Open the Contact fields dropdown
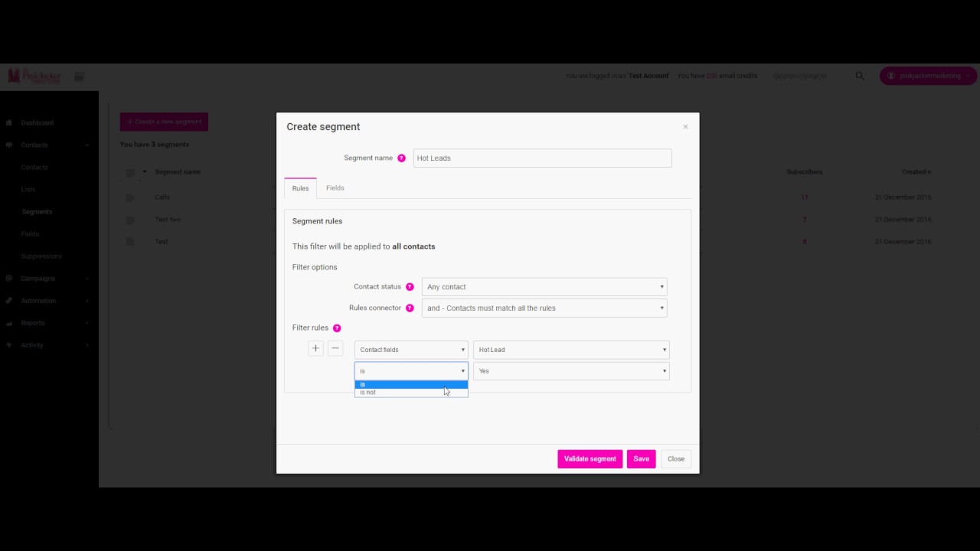This screenshot has height=551, width=980. (411, 350)
